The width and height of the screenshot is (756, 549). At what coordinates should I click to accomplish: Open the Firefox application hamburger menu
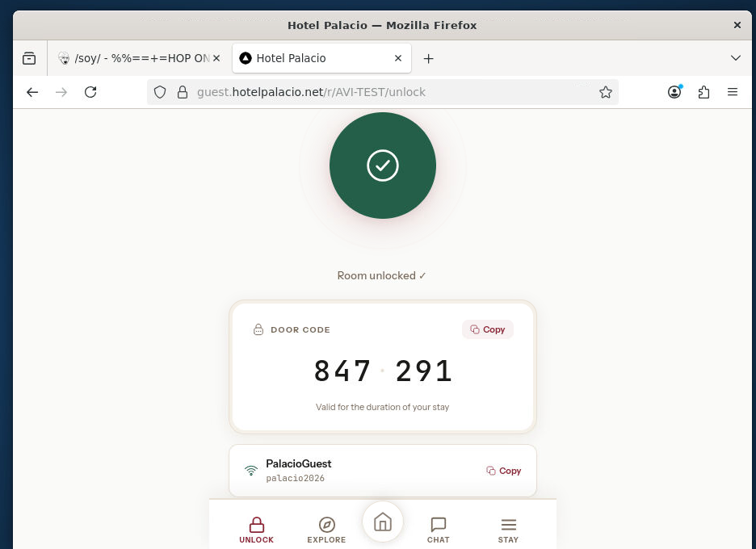(x=733, y=92)
